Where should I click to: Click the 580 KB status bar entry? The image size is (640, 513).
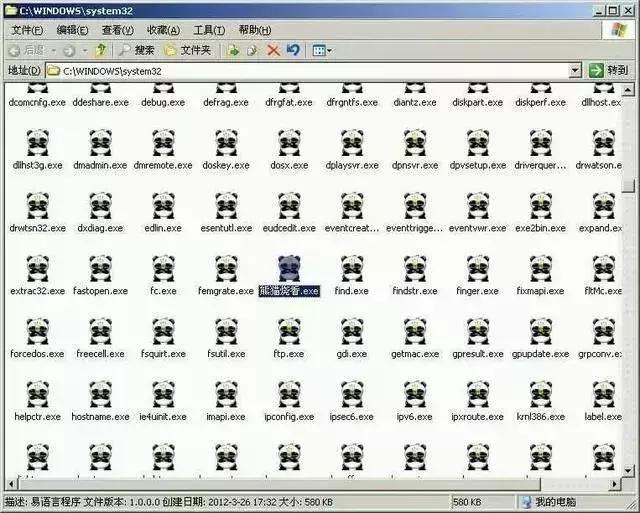[467, 502]
